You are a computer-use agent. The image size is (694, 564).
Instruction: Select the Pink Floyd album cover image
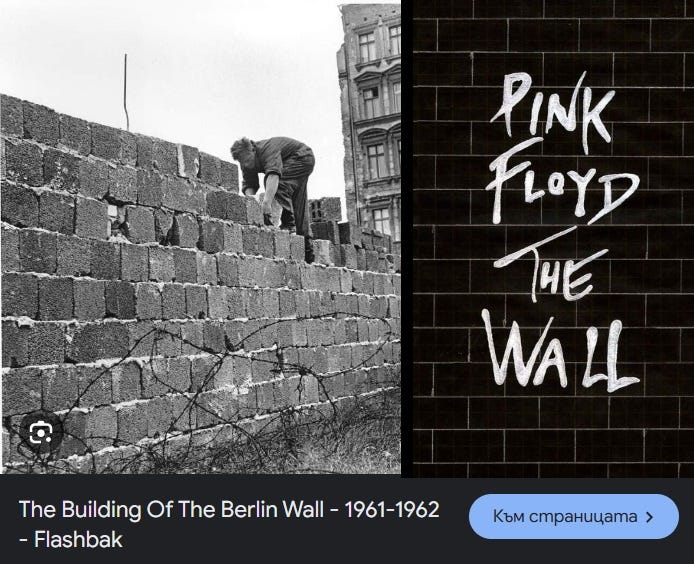coord(553,239)
